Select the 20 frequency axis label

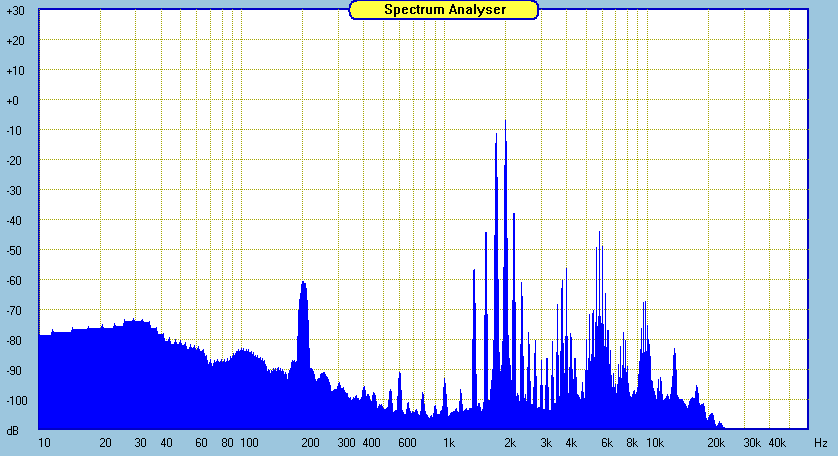coord(105,443)
